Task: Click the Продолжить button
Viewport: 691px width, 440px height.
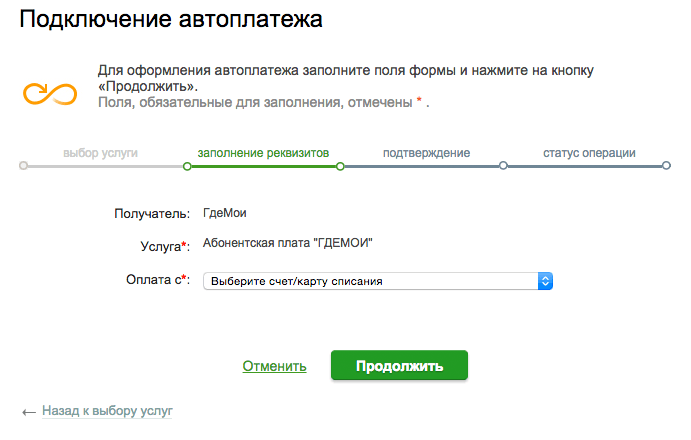Action: point(399,365)
